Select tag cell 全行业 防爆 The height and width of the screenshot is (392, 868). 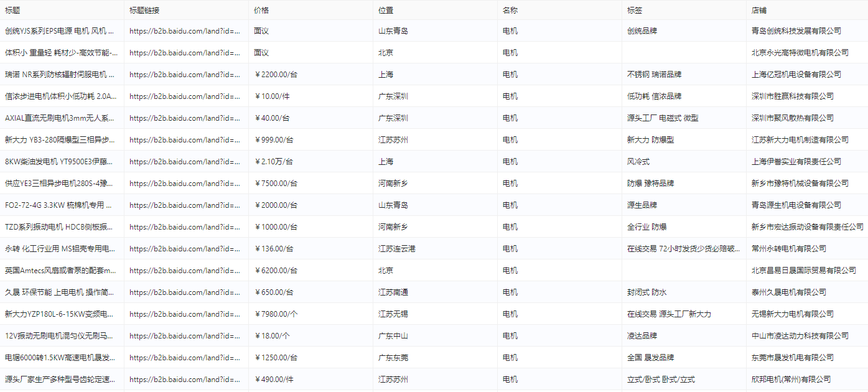(x=647, y=227)
